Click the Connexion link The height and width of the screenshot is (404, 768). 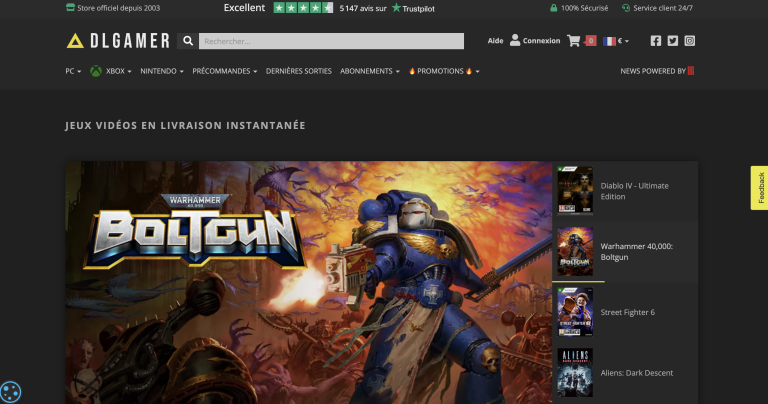541,41
